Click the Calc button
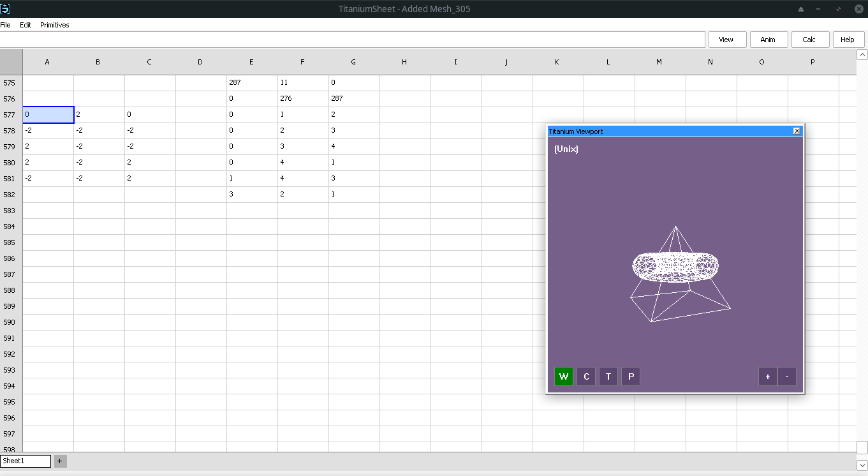Screen dimensions: 868x476 click(809, 40)
